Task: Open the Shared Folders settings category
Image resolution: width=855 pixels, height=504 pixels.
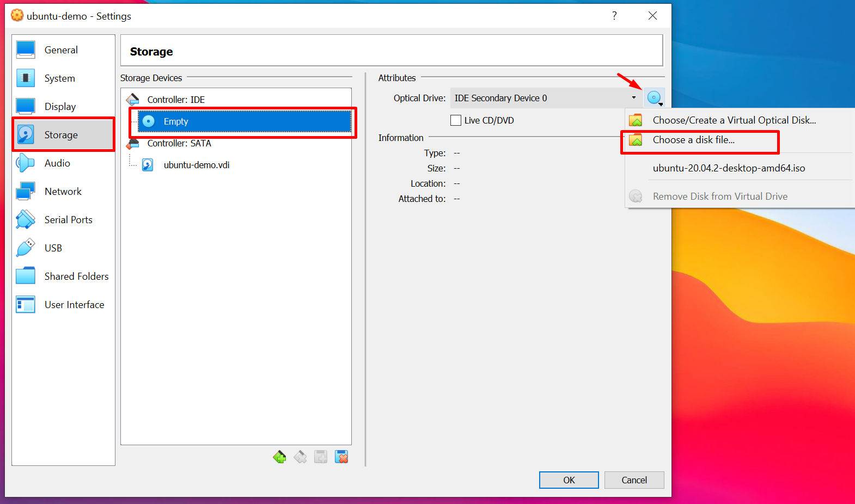Action: [63, 276]
